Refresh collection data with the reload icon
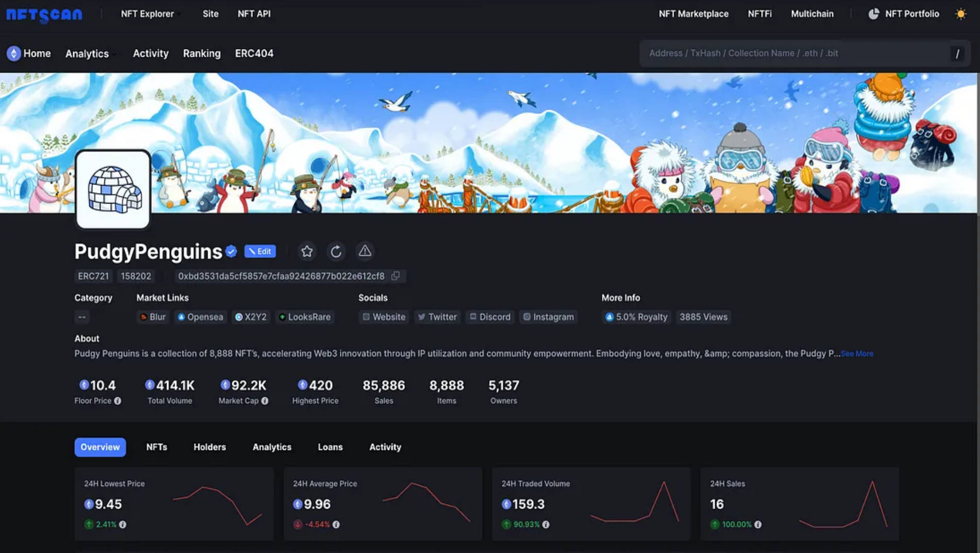980x553 pixels. [x=336, y=252]
